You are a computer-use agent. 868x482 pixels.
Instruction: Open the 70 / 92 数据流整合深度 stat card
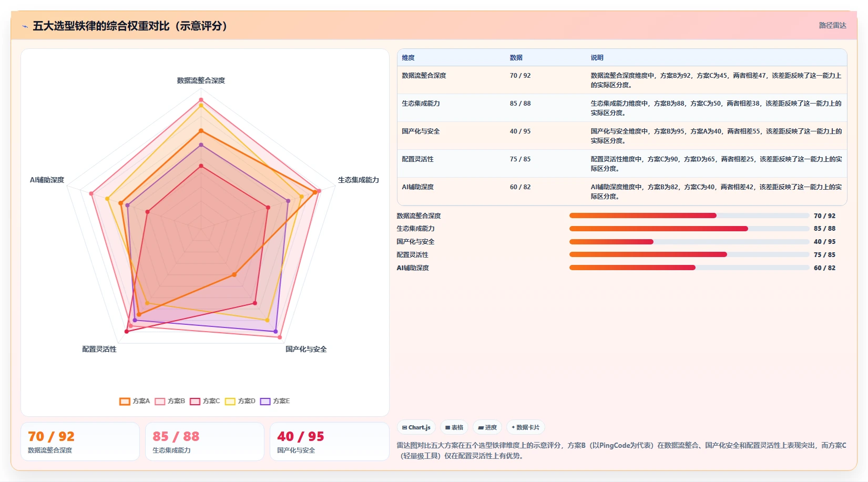coord(80,442)
